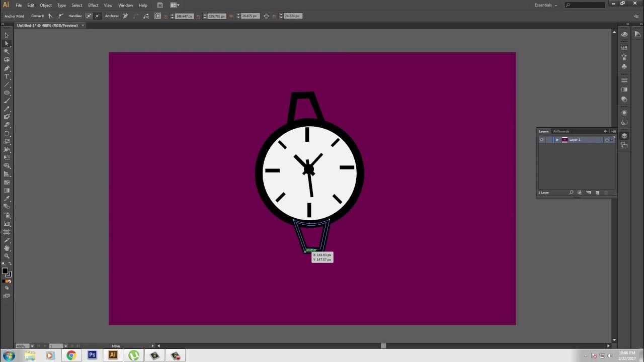Open the Swatches panel from dock

[624, 48]
